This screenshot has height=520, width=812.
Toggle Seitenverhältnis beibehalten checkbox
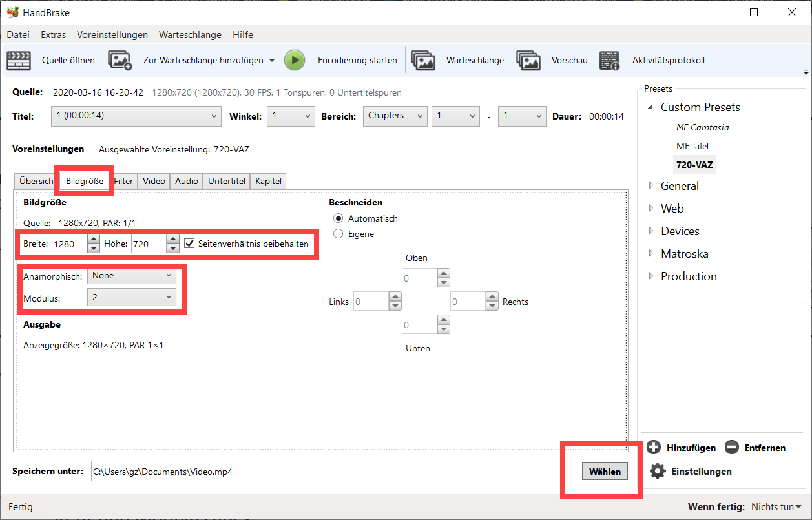189,244
